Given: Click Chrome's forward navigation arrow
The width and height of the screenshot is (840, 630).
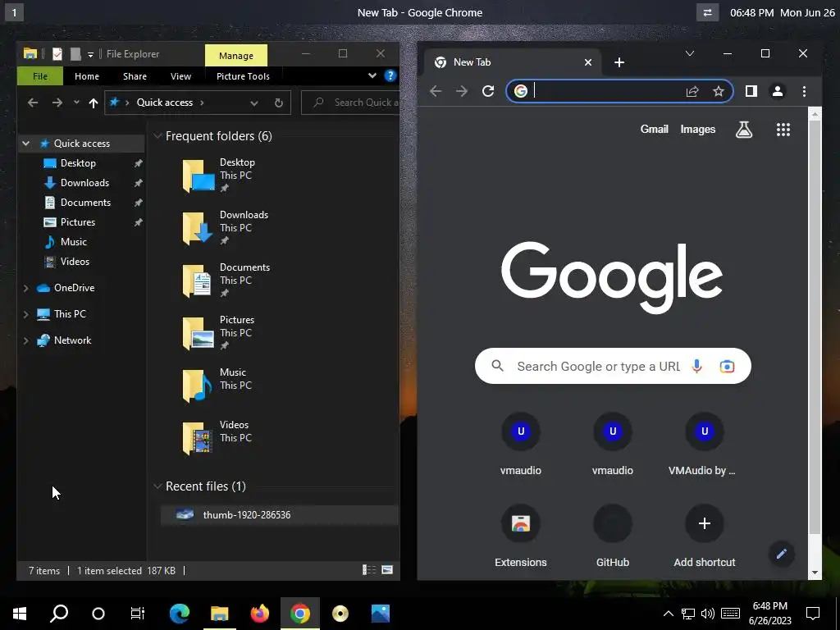Looking at the screenshot, I should click(x=461, y=92).
